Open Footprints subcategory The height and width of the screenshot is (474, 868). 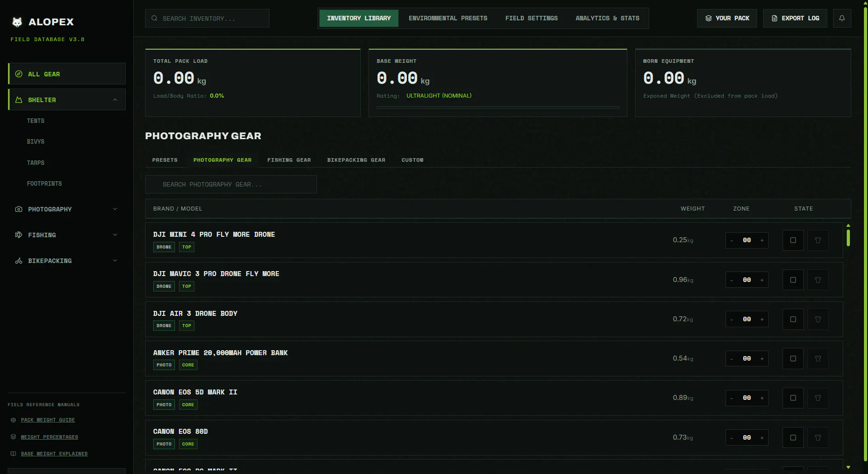tap(44, 183)
